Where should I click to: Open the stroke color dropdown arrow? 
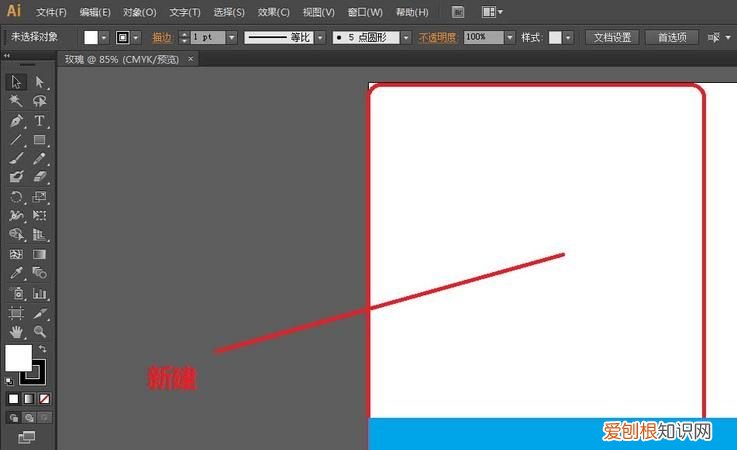tap(136, 38)
